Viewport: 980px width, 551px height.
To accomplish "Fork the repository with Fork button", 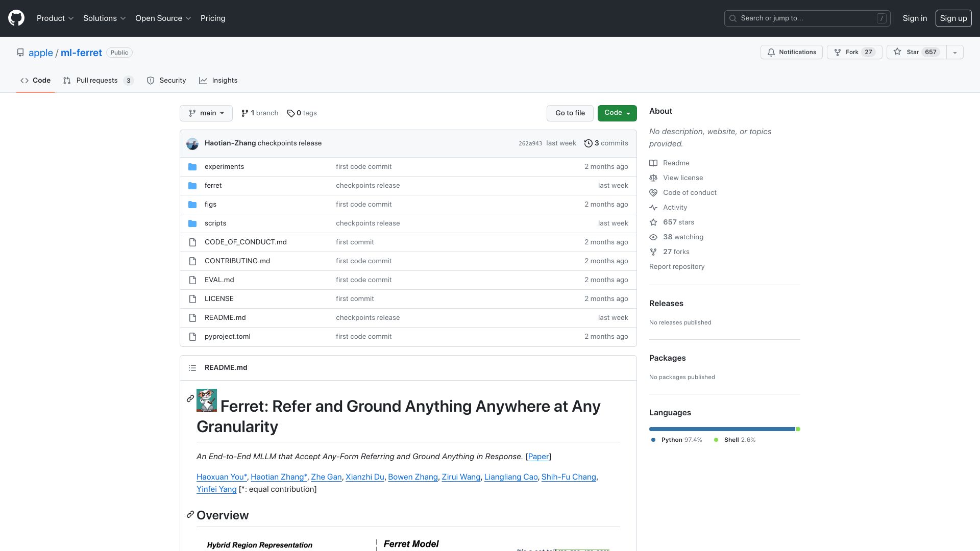I will click(x=854, y=53).
